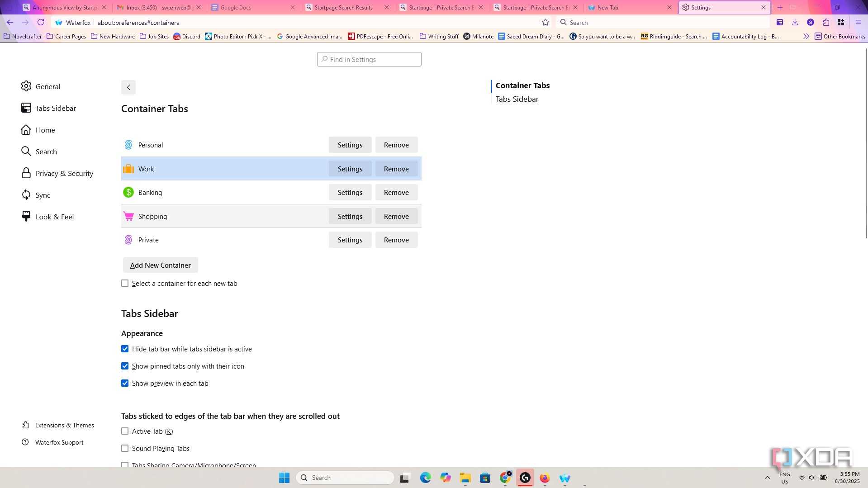
Task: Click the Work container briefcase icon
Action: pos(128,169)
